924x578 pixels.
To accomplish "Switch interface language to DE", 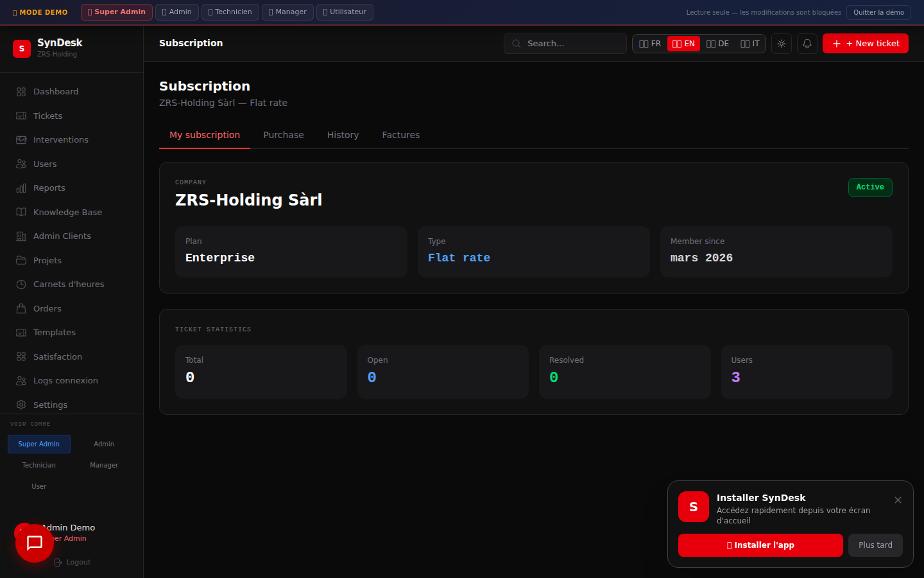I will (x=717, y=44).
